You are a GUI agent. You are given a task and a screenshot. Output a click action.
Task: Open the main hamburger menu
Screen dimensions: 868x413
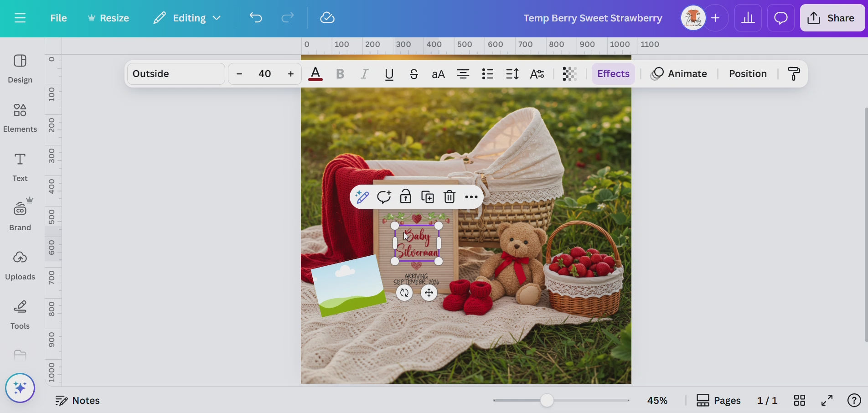point(20,18)
